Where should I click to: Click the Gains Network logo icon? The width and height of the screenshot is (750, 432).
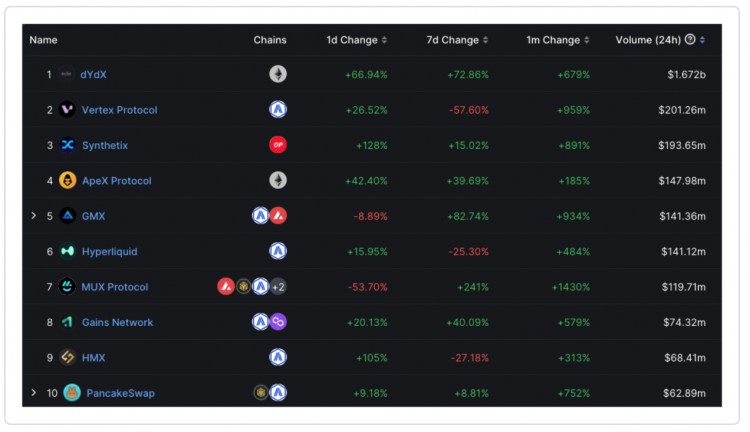(67, 322)
